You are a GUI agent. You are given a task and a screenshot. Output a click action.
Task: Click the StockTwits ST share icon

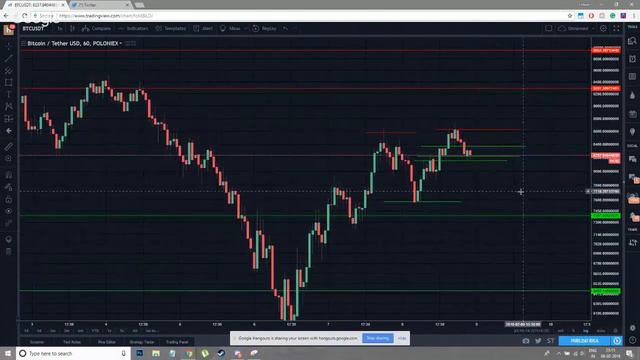(551, 341)
